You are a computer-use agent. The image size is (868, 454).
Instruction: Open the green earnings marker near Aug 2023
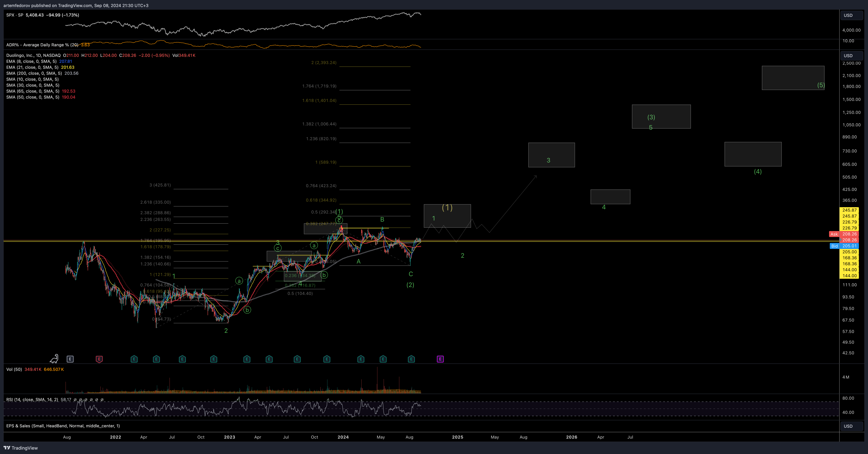(x=297, y=359)
